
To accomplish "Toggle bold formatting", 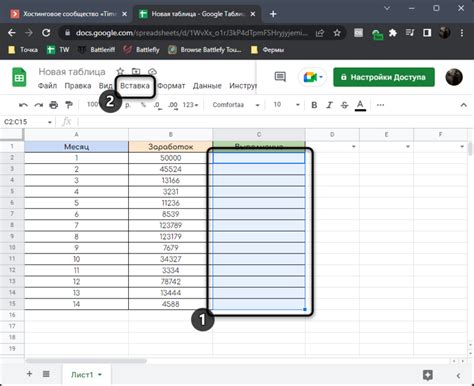I will [314, 105].
